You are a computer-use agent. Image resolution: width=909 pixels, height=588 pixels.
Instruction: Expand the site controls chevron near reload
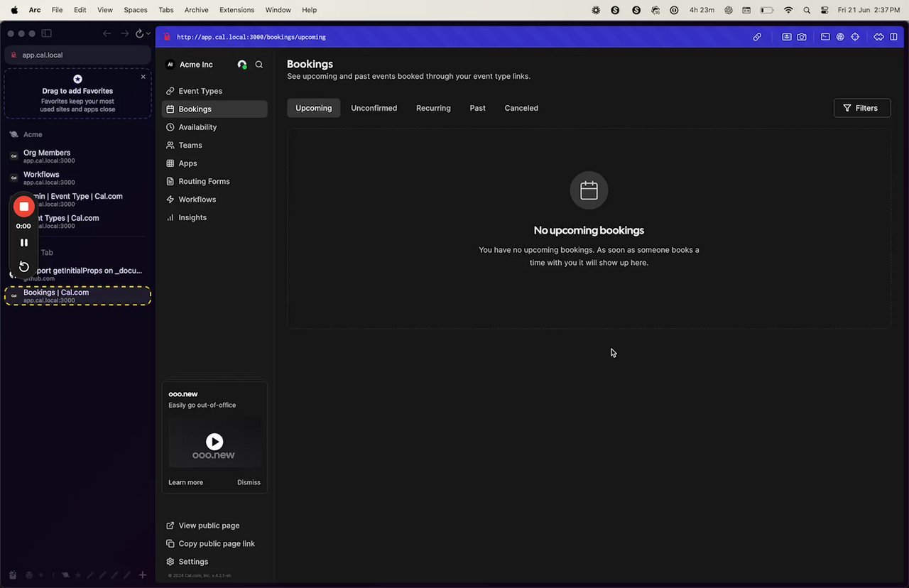coord(148,33)
